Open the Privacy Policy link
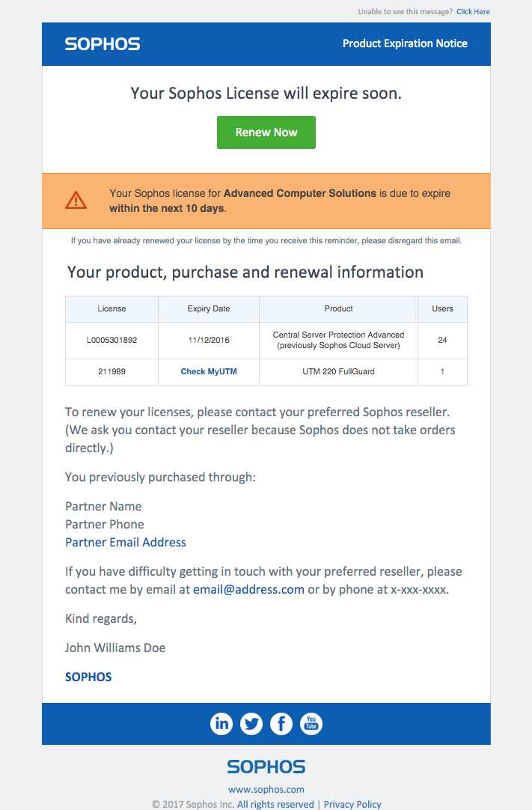This screenshot has height=810, width=532. pos(352,804)
